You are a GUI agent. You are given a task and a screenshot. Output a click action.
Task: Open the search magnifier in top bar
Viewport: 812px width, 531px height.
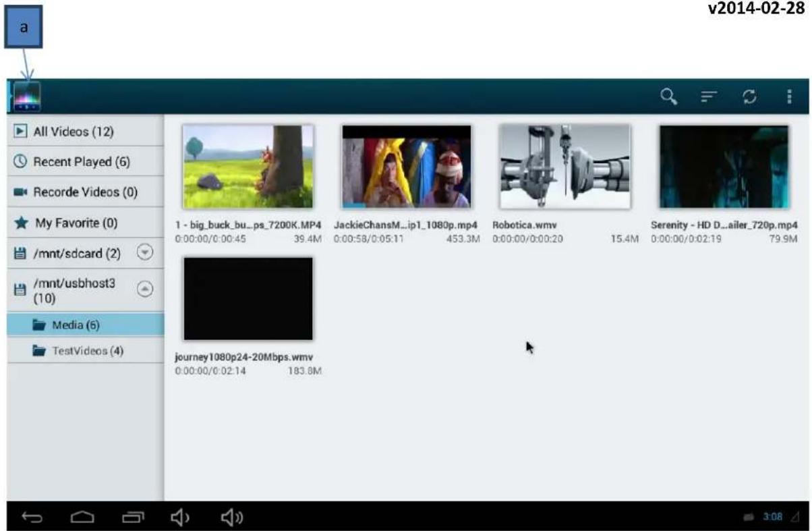[x=668, y=96]
